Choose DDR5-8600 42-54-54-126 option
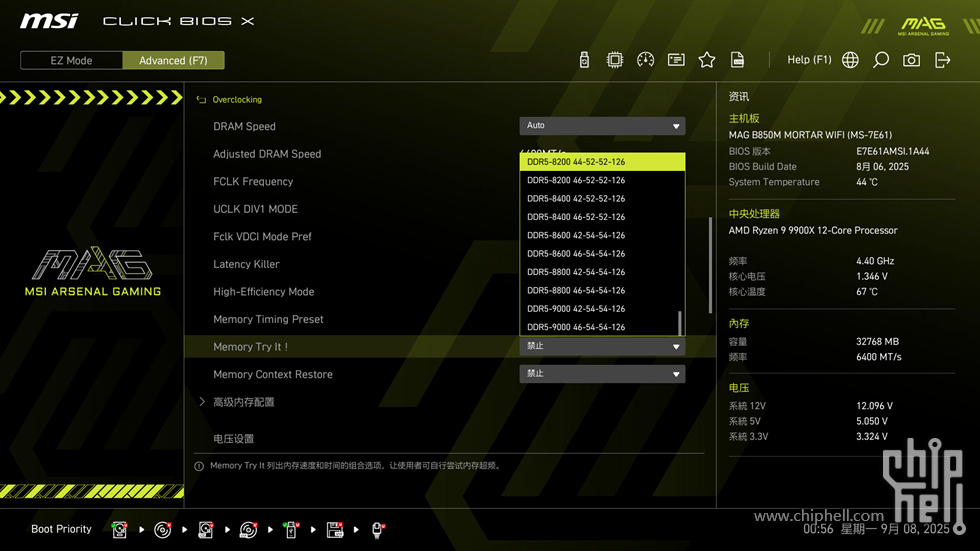Image resolution: width=980 pixels, height=551 pixels. tap(602, 236)
